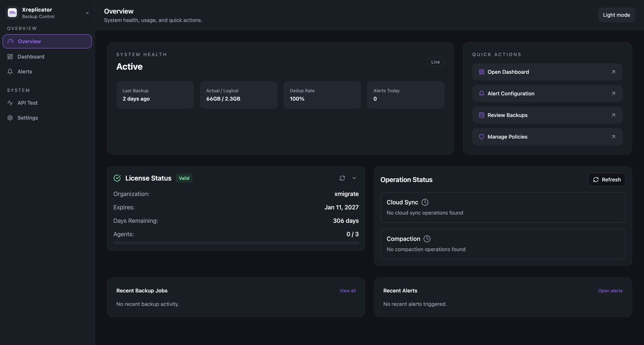644x345 pixels.
Task: Collapse the sidebar with the arrow
Action: [x=87, y=13]
